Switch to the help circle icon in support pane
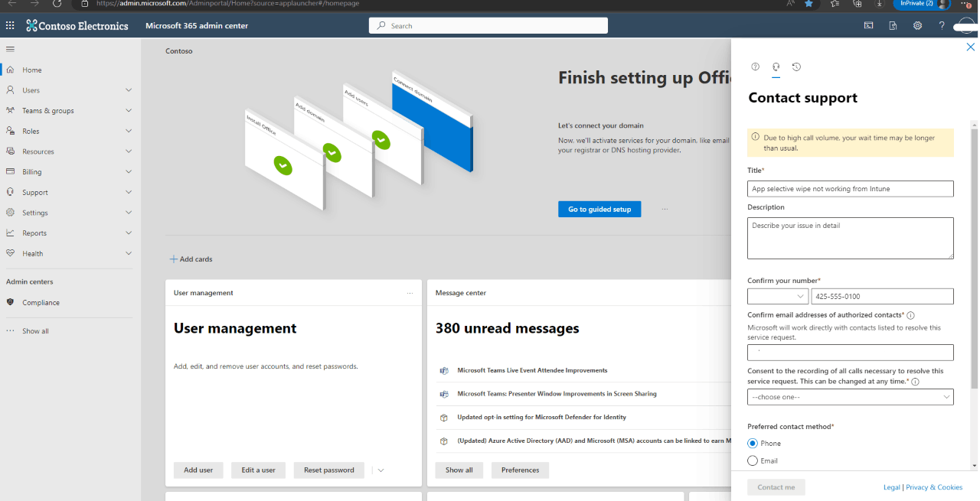 coord(756,67)
